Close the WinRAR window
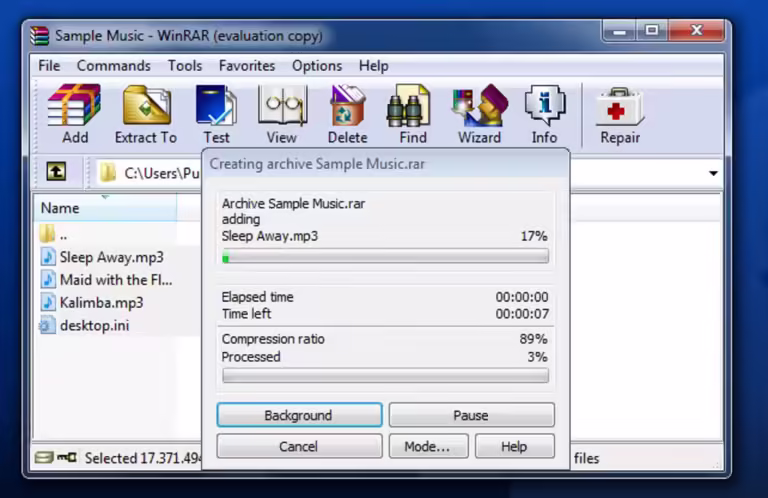 click(x=696, y=30)
